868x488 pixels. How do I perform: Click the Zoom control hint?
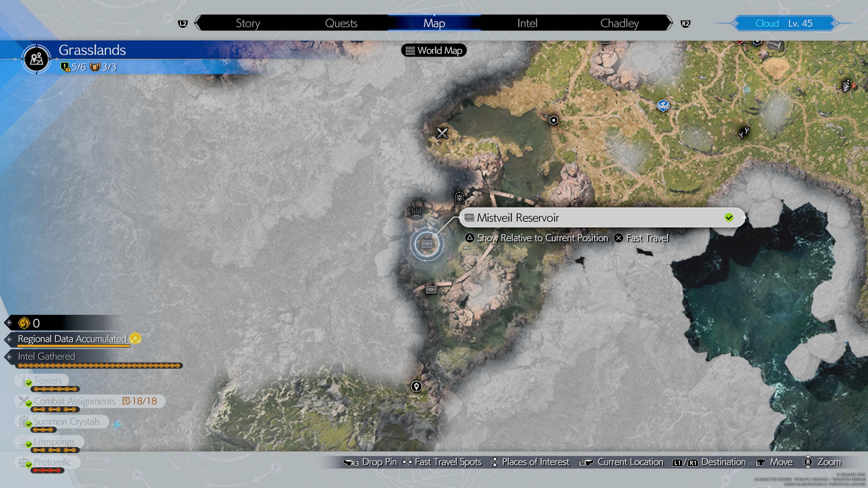click(822, 462)
